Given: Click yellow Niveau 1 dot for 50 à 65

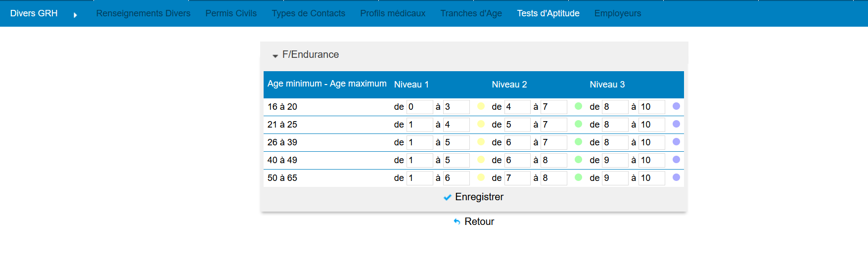Looking at the screenshot, I should point(481,177).
